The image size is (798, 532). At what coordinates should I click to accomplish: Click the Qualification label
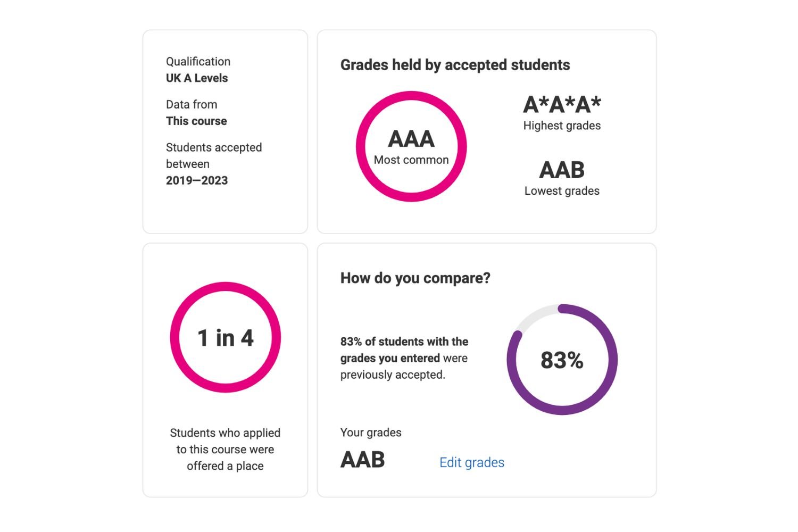(198, 61)
